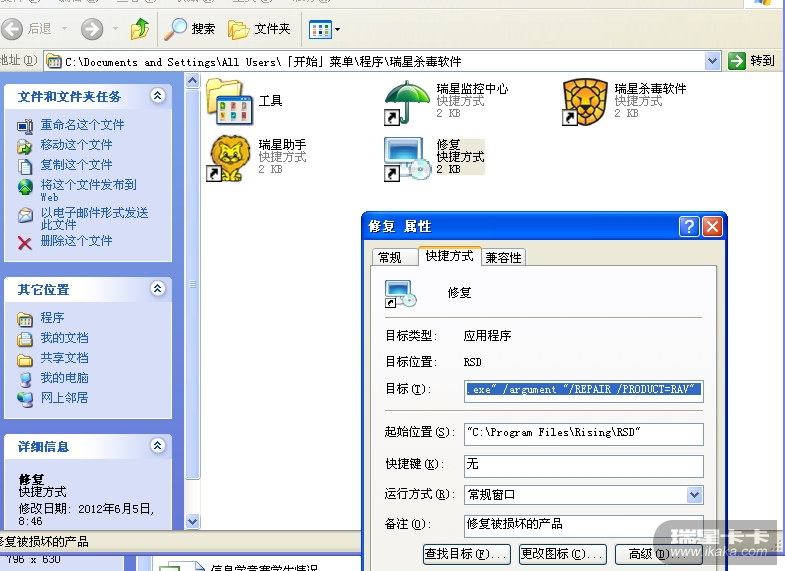785x571 pixels.
Task: Switch to the 兼容性 tab
Action: click(x=503, y=258)
